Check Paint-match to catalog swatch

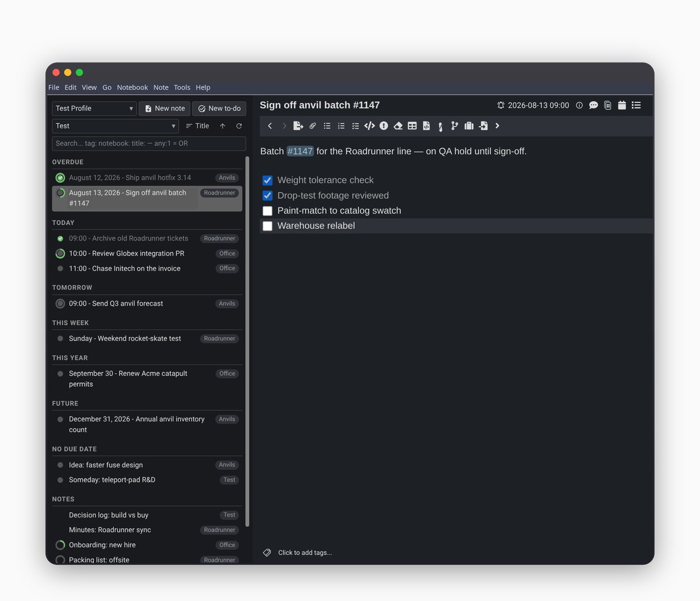click(268, 211)
